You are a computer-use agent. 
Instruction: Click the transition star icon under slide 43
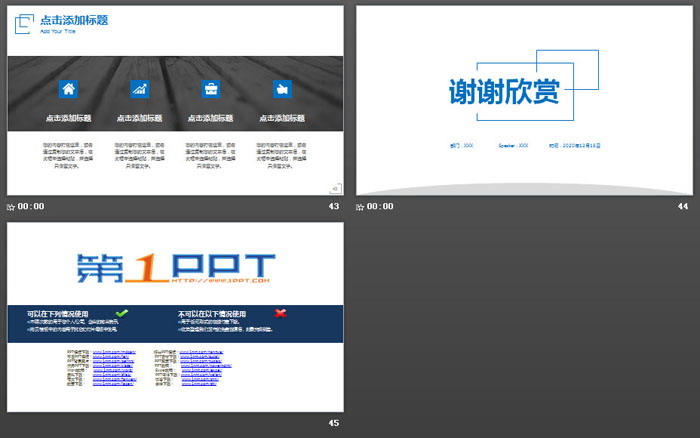coord(11,207)
